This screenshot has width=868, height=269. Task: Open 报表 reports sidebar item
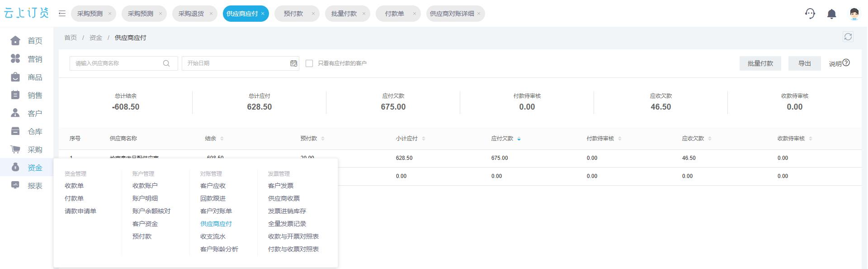pyautogui.click(x=26, y=186)
